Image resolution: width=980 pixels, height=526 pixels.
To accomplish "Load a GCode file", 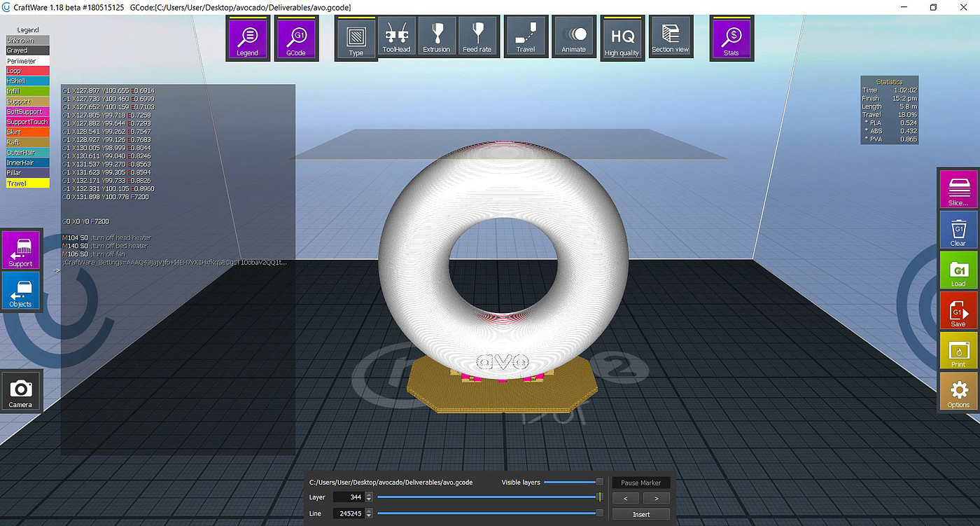I will [x=958, y=270].
